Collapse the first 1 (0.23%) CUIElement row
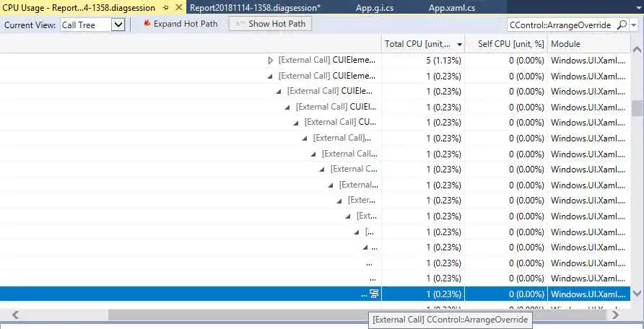Viewport: 644px width, 329px height. tap(270, 76)
